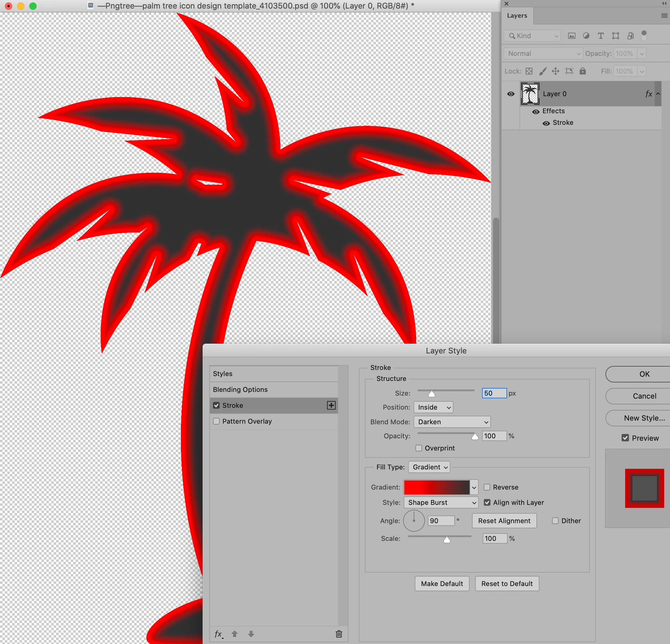The image size is (670, 644).
Task: Click the lock all padlock icon
Action: point(582,71)
